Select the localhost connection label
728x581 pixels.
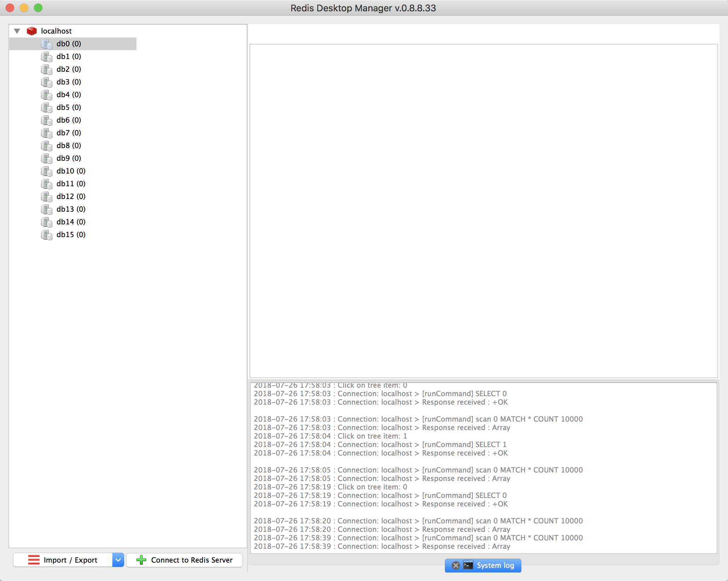tap(56, 31)
